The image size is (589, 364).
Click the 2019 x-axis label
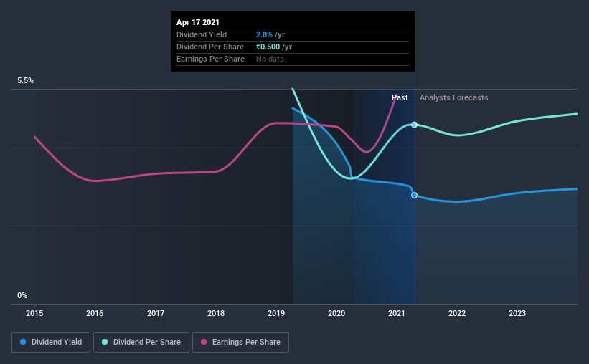tap(276, 313)
